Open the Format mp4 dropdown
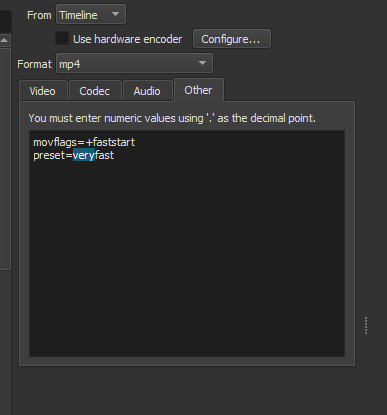Screen dimensions: 387x415 (134, 63)
